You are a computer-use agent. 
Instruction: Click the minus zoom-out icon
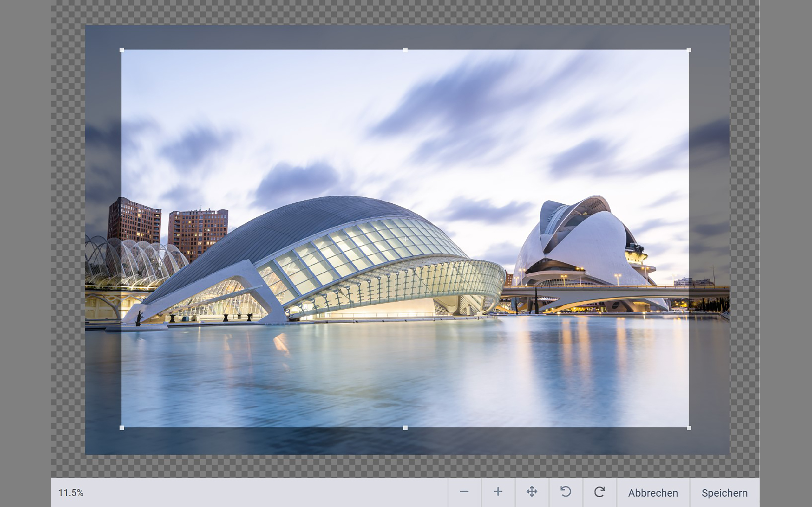pos(464,492)
